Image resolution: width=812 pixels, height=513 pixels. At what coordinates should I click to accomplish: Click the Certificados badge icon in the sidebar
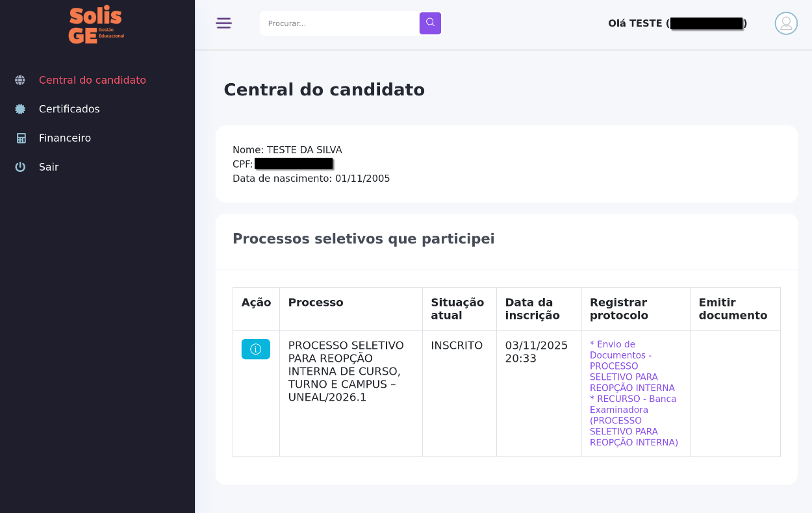coord(19,108)
